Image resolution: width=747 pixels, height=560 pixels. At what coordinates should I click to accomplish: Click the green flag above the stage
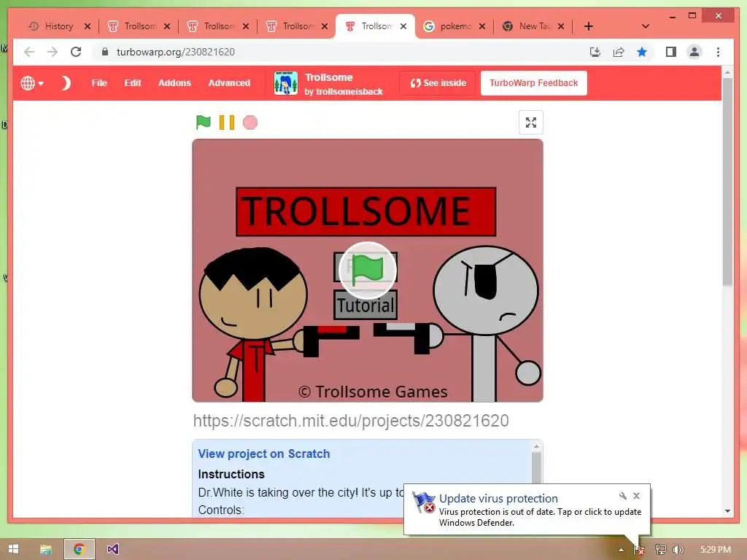(204, 122)
